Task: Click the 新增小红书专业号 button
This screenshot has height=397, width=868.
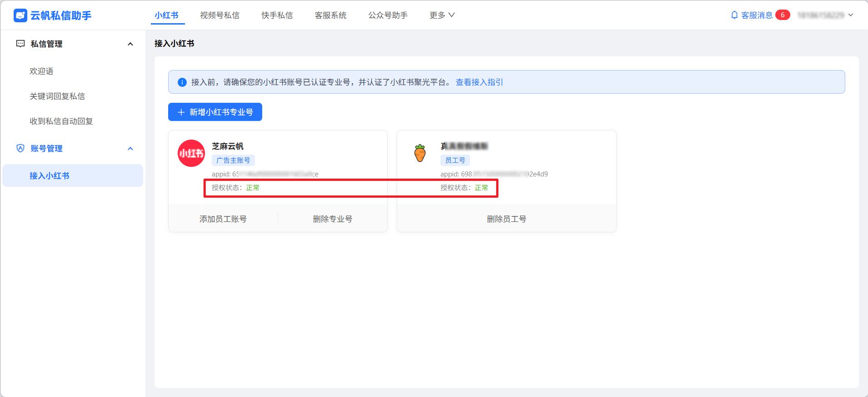Action: click(x=215, y=112)
